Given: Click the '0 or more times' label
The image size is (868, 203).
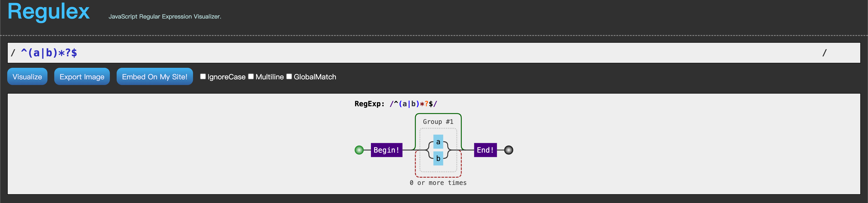Looking at the screenshot, I should tap(438, 183).
